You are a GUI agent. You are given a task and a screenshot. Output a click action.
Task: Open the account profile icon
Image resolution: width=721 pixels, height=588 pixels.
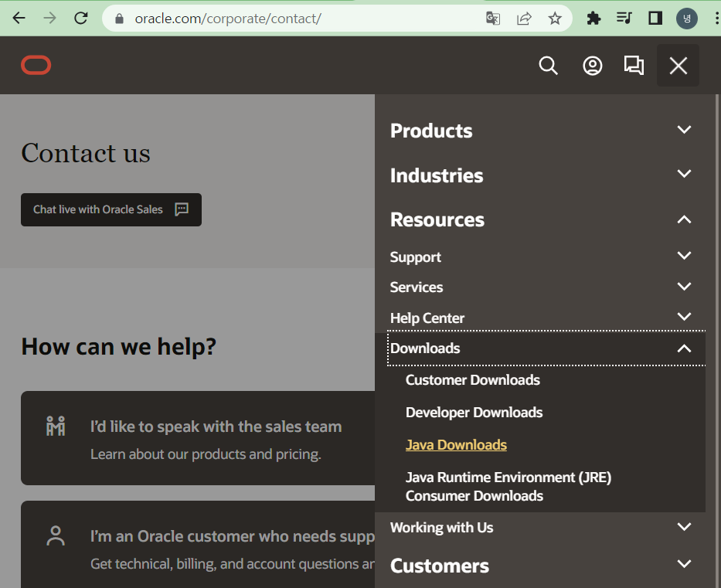pos(592,65)
